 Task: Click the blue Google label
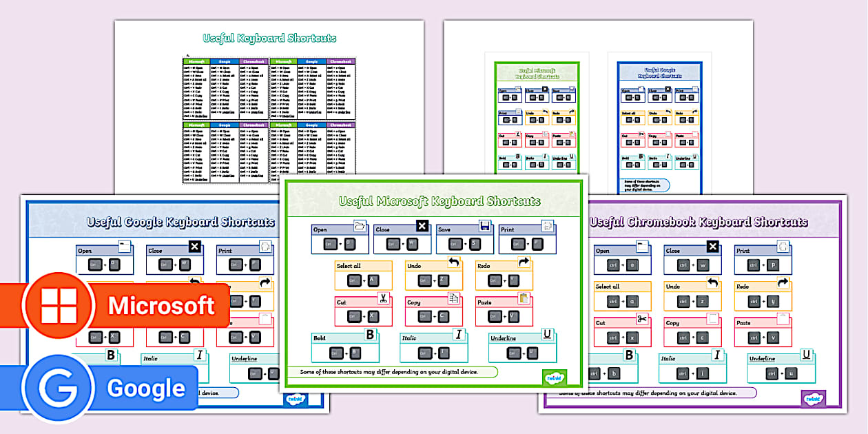(145, 389)
